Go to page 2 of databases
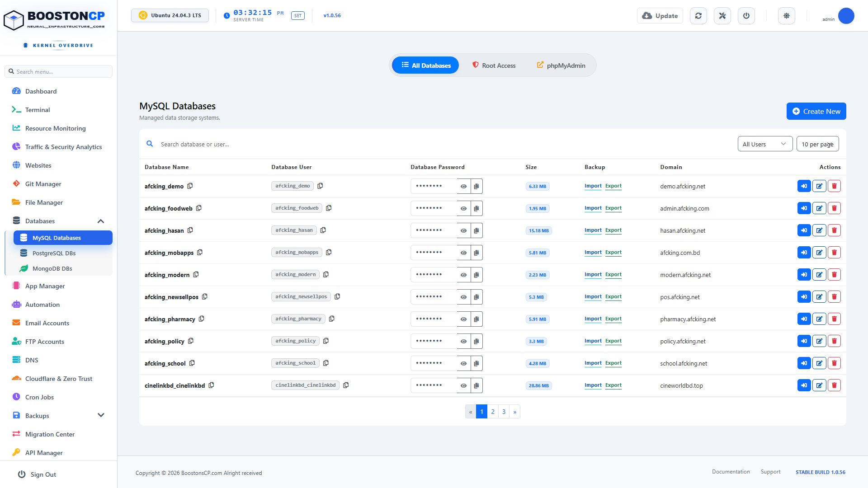 [x=493, y=412]
